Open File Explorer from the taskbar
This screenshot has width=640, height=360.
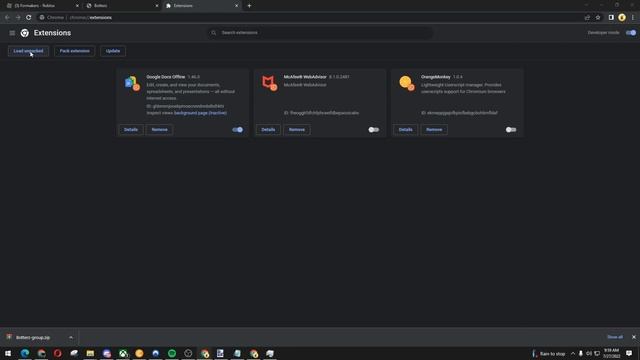click(90, 353)
